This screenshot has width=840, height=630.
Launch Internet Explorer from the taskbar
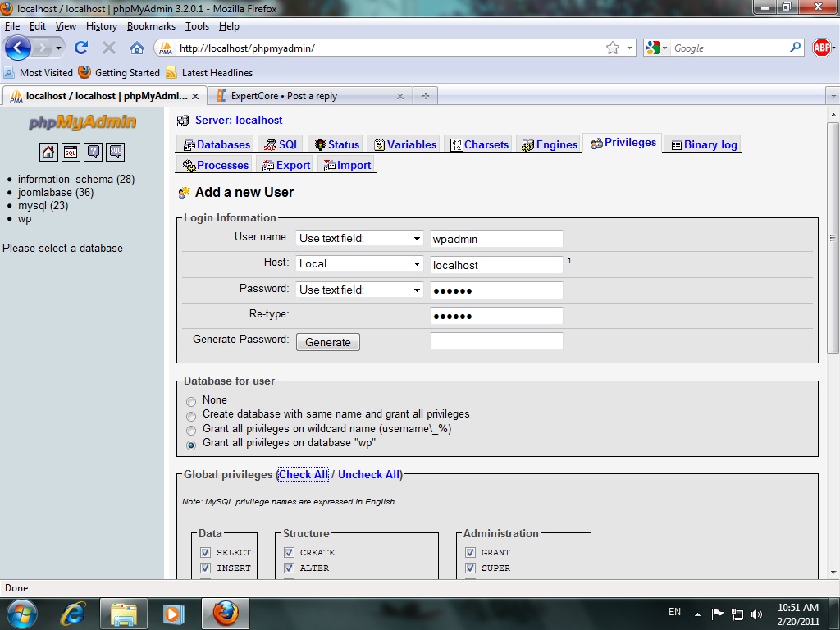point(74,613)
